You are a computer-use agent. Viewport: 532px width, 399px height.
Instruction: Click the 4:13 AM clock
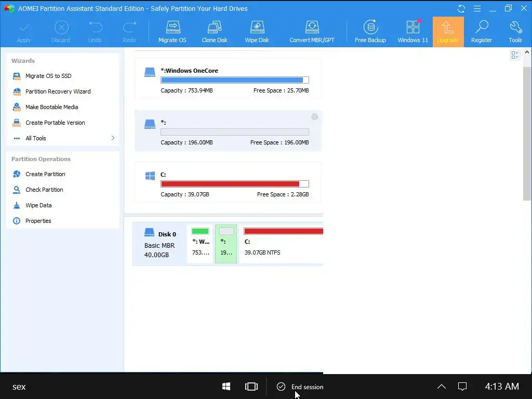pos(502,387)
